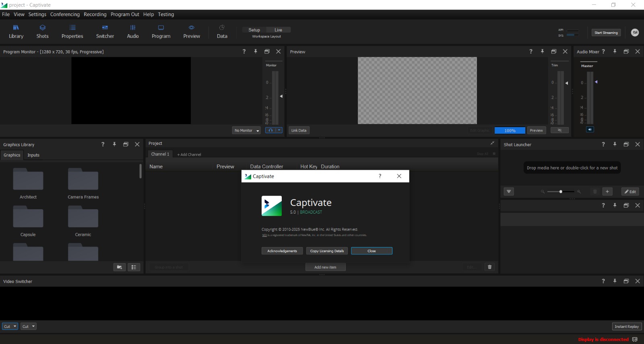Click Copy Licensing Details
The height and width of the screenshot is (344, 644).
(327, 251)
